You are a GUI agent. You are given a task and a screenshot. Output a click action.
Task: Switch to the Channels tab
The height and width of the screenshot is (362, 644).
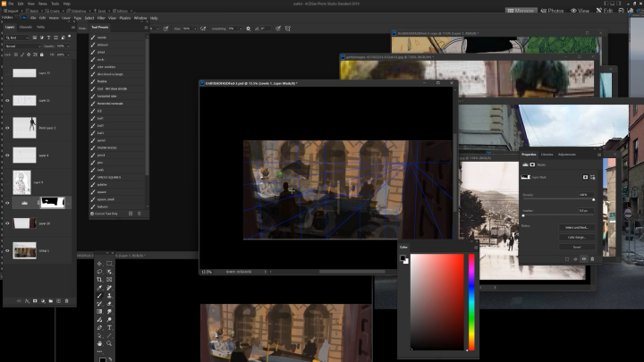point(25,27)
